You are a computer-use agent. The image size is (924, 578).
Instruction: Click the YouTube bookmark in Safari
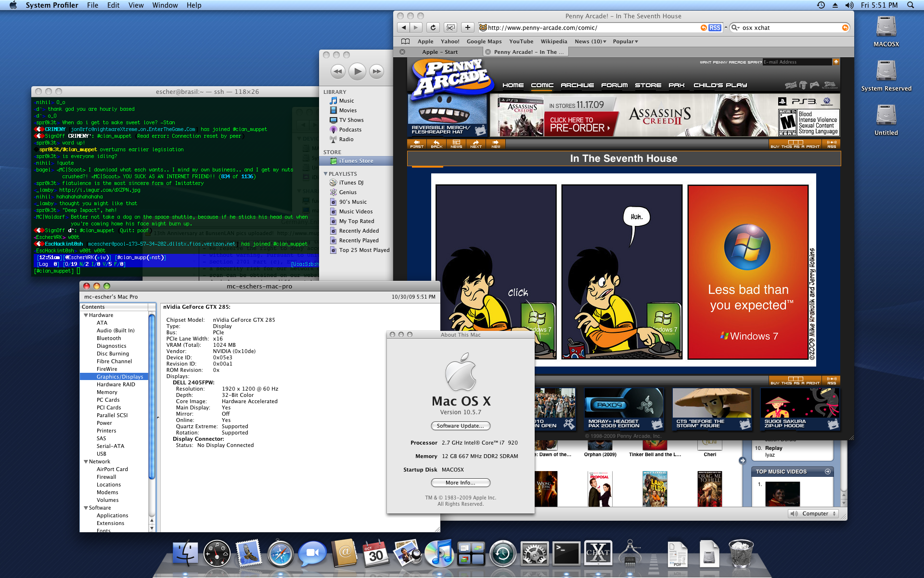(521, 41)
